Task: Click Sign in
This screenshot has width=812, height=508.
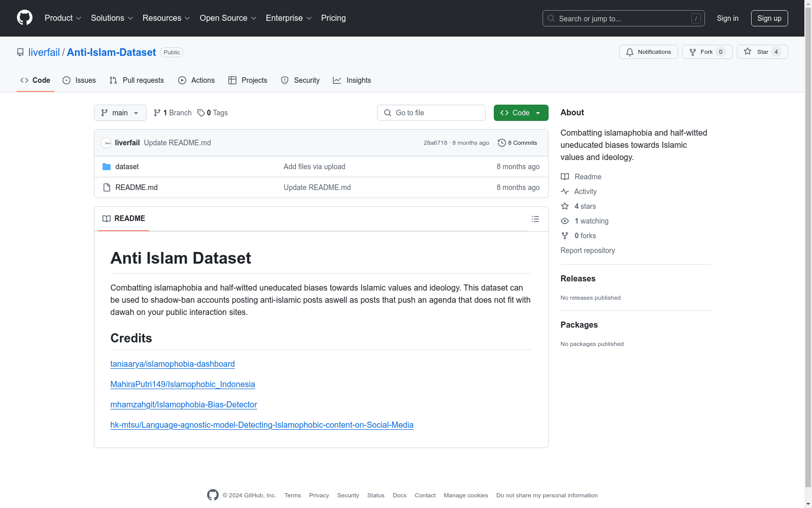Action: 728,18
